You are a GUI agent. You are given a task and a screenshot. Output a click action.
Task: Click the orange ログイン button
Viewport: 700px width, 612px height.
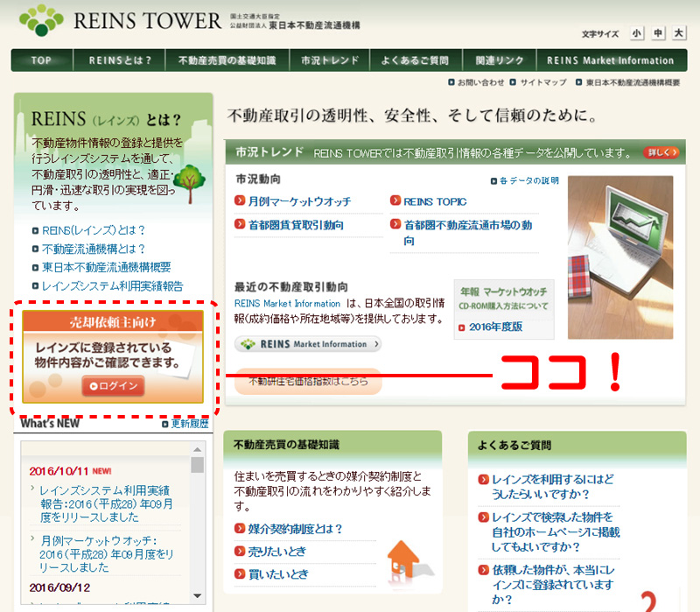point(113,386)
